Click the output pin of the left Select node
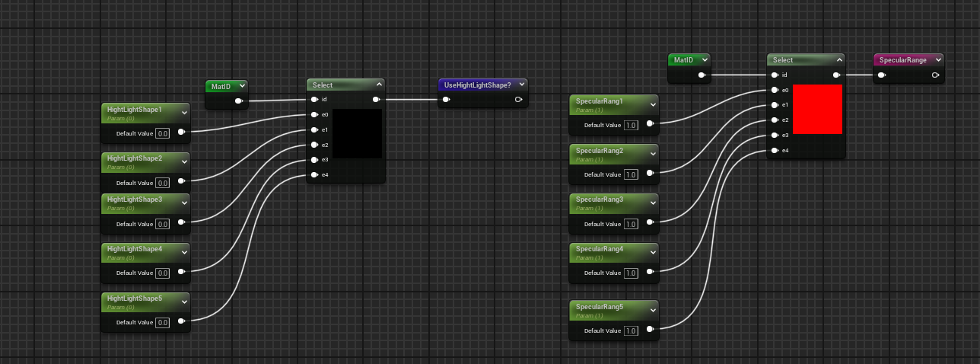The width and height of the screenshot is (980, 364). pos(377,99)
